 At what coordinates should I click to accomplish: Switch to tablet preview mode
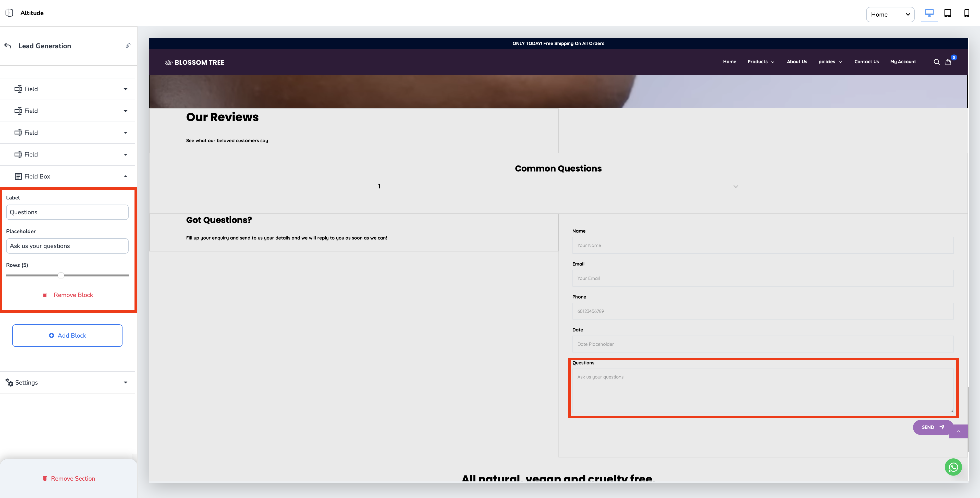[x=948, y=13]
